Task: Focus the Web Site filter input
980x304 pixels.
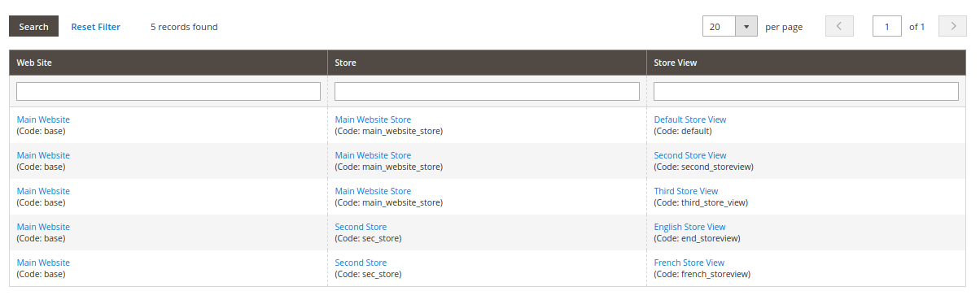Action: (168, 92)
